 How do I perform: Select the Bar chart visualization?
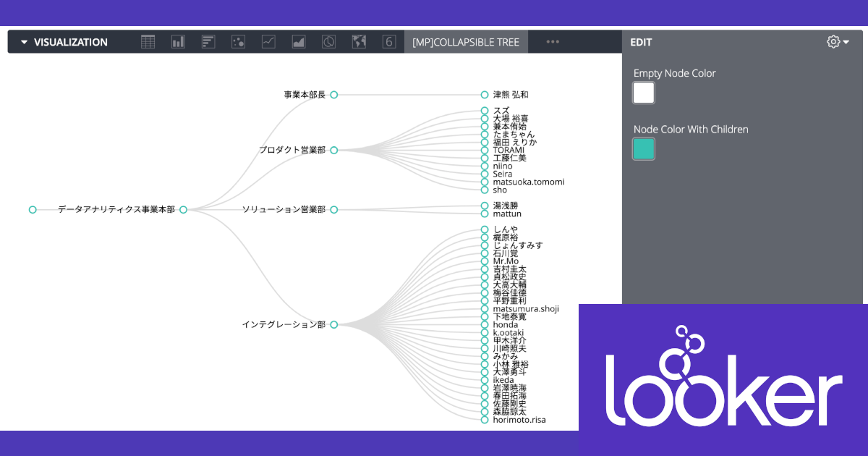(178, 41)
